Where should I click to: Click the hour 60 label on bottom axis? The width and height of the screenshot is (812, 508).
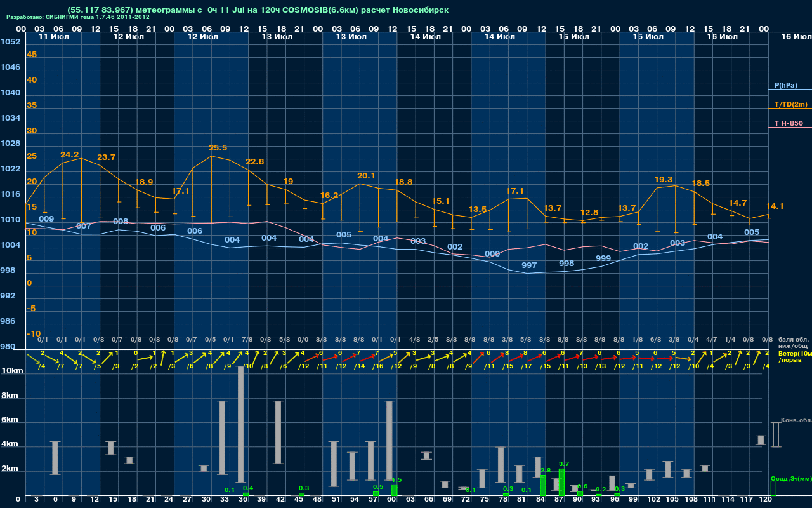coord(391,500)
